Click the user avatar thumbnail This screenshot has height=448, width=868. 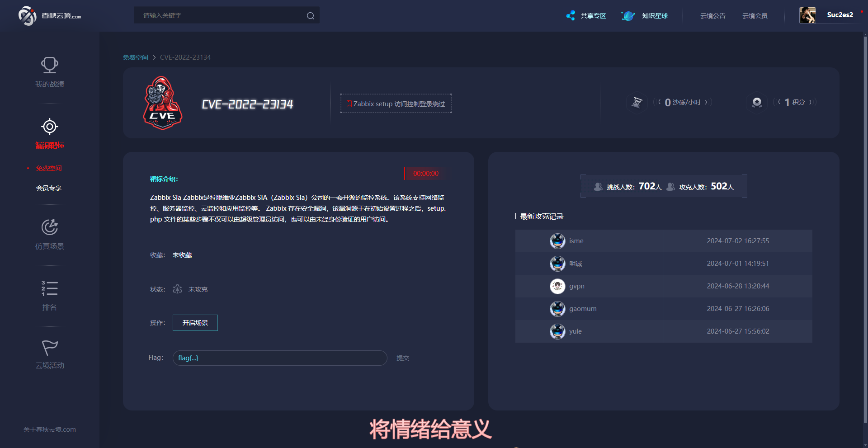[807, 15]
